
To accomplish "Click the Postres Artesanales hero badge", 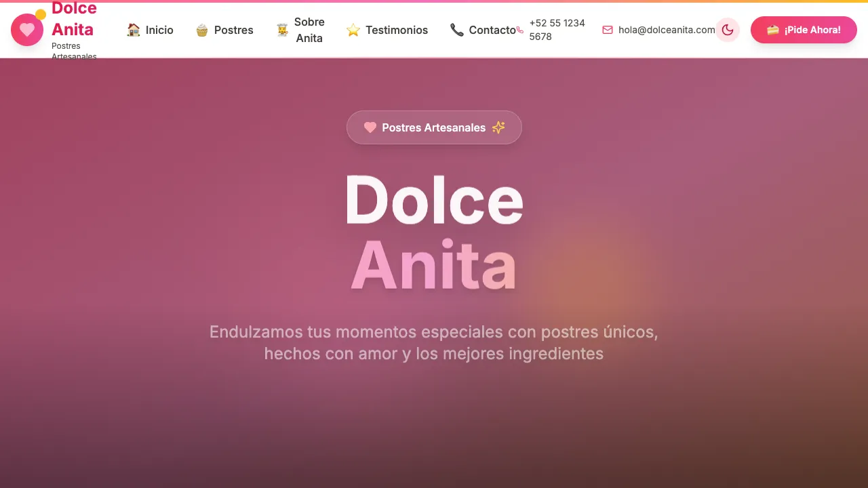I will coord(434,127).
